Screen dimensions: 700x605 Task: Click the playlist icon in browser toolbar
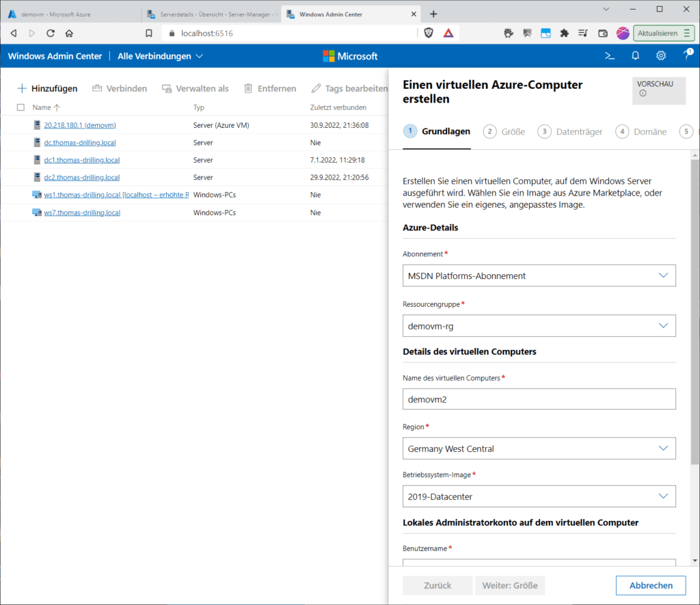(583, 33)
